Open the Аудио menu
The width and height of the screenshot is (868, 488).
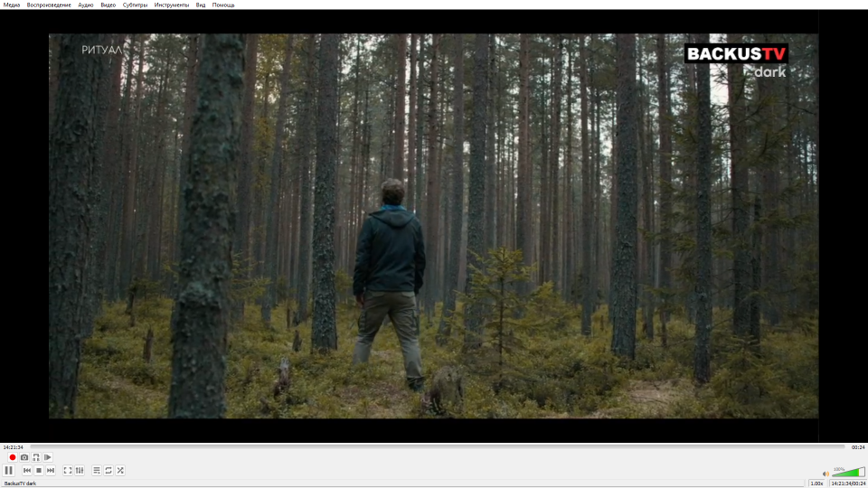pos(86,5)
